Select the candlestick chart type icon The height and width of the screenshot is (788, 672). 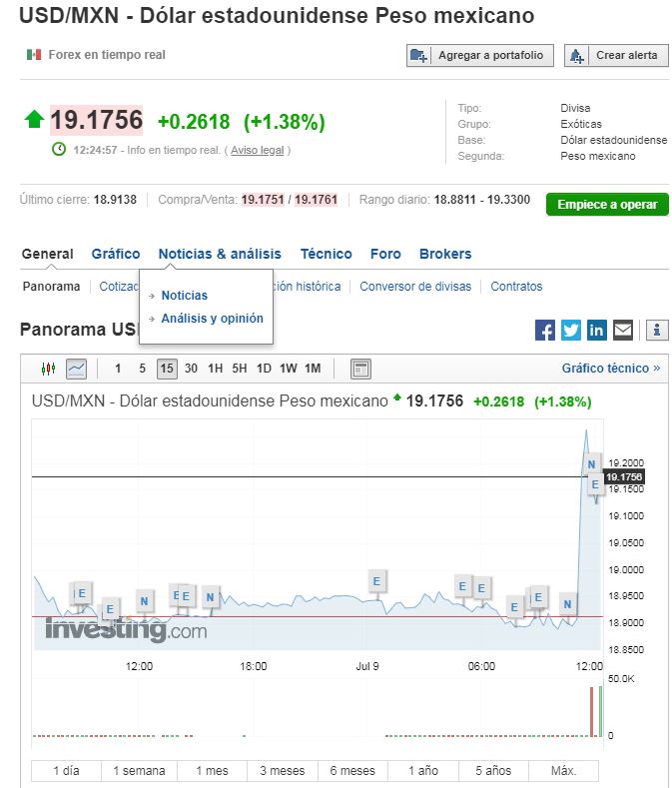[x=48, y=369]
